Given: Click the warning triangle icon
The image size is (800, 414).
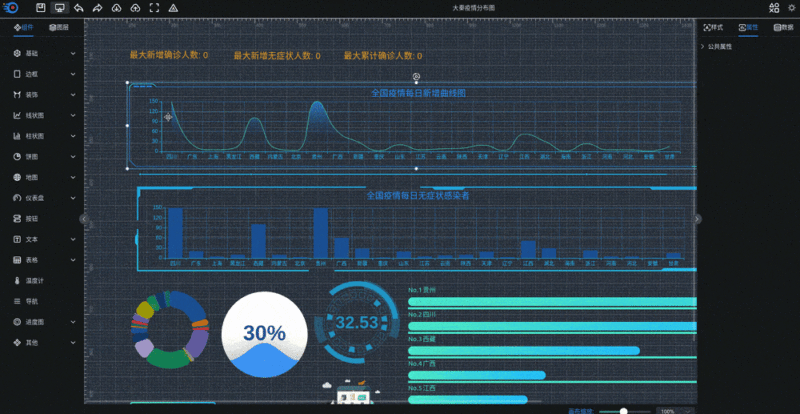Looking at the screenshot, I should (x=174, y=7).
